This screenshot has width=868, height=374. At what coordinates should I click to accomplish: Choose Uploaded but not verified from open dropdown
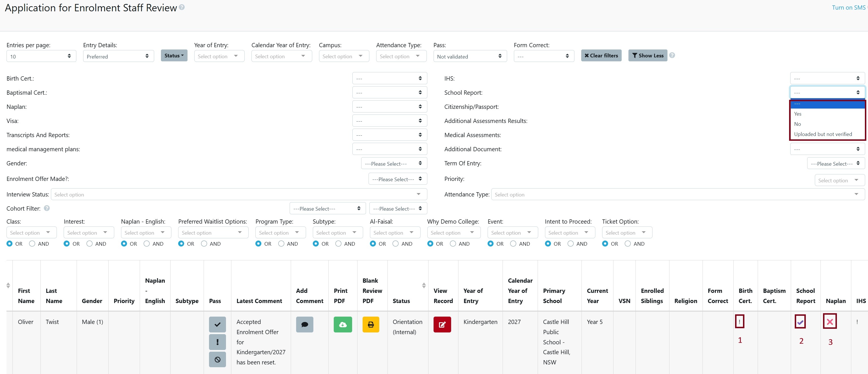point(823,134)
